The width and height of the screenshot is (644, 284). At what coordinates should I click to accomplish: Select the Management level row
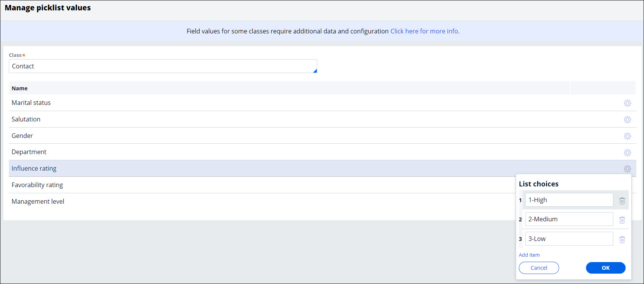(x=38, y=201)
